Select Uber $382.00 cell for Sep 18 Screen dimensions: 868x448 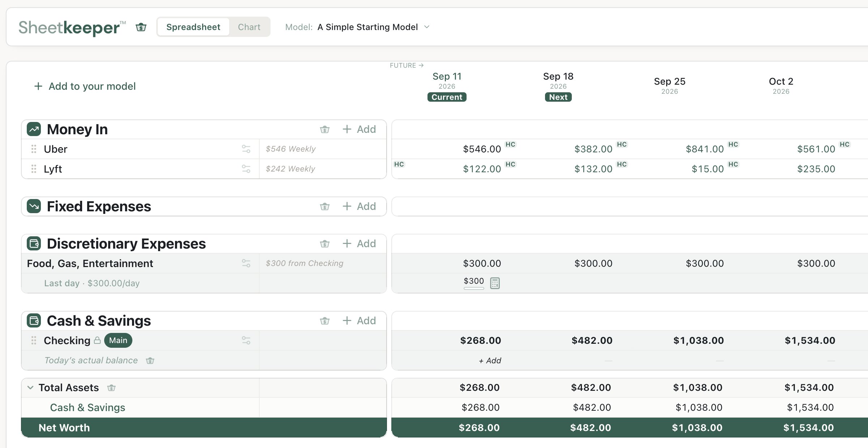click(x=593, y=149)
